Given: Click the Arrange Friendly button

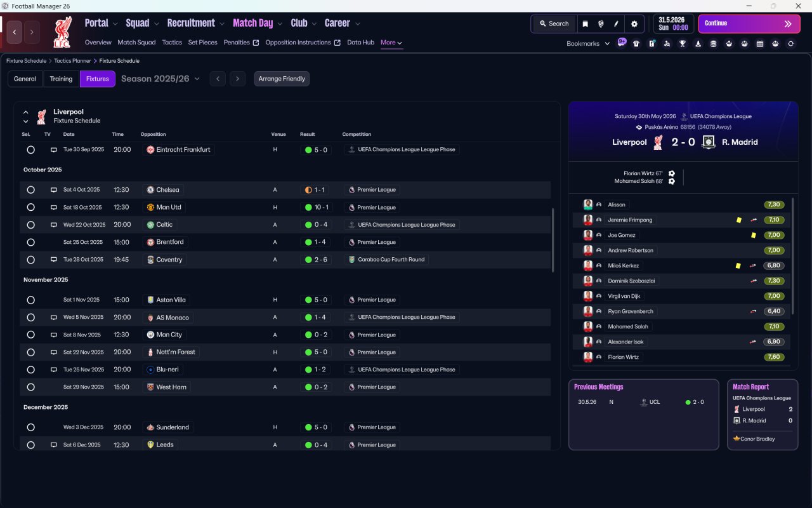Looking at the screenshot, I should pos(282,79).
